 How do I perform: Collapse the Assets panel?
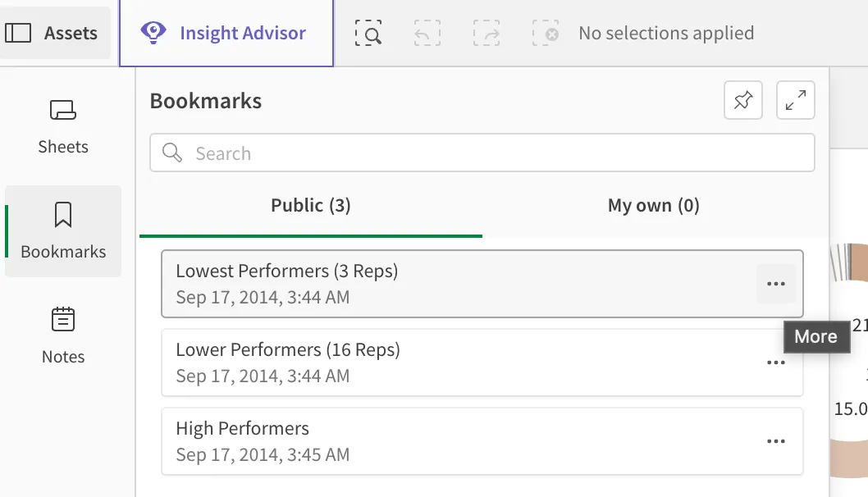[x=55, y=33]
